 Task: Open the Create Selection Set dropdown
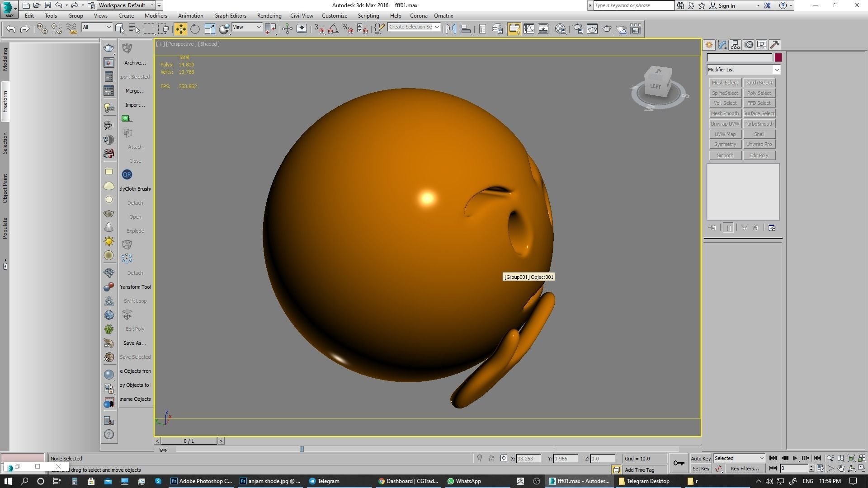437,27
